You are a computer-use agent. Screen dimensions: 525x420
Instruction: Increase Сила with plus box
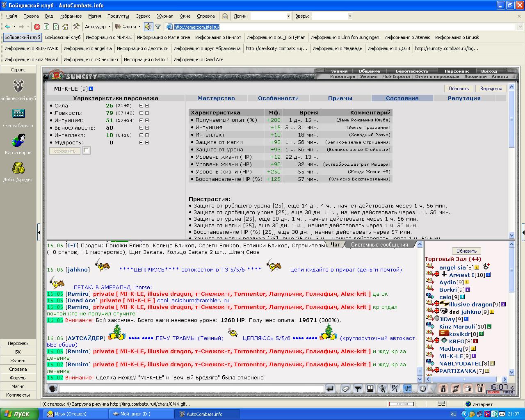point(147,106)
